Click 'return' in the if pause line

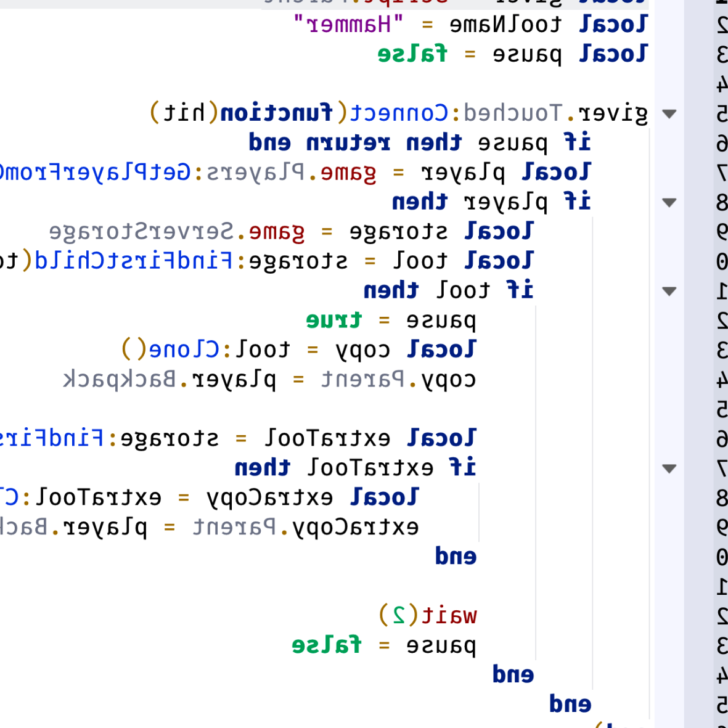348,143
